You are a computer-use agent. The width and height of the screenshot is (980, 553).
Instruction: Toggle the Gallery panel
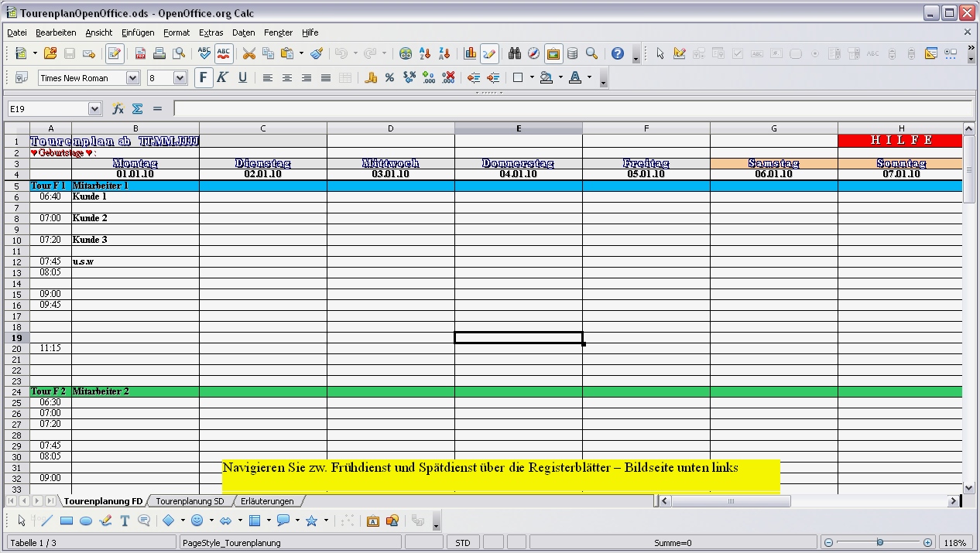553,53
